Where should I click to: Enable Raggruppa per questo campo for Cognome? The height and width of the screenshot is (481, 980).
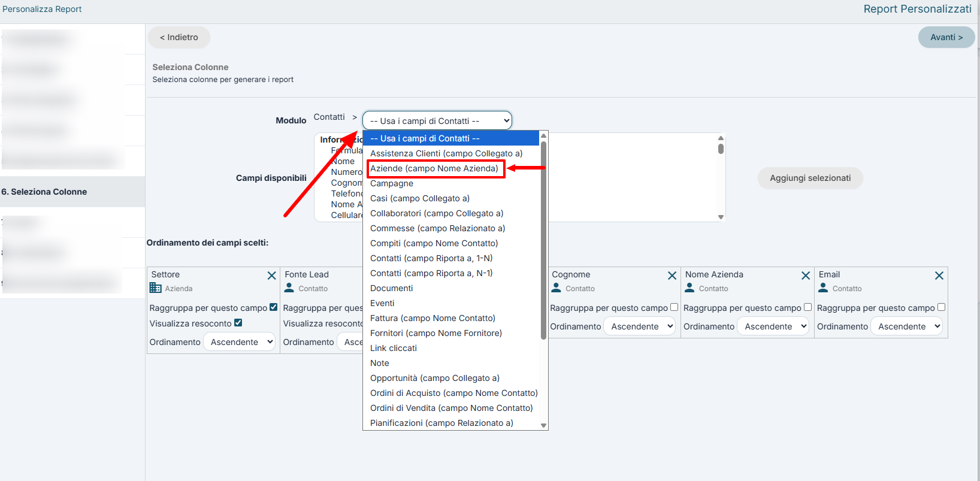(x=674, y=307)
